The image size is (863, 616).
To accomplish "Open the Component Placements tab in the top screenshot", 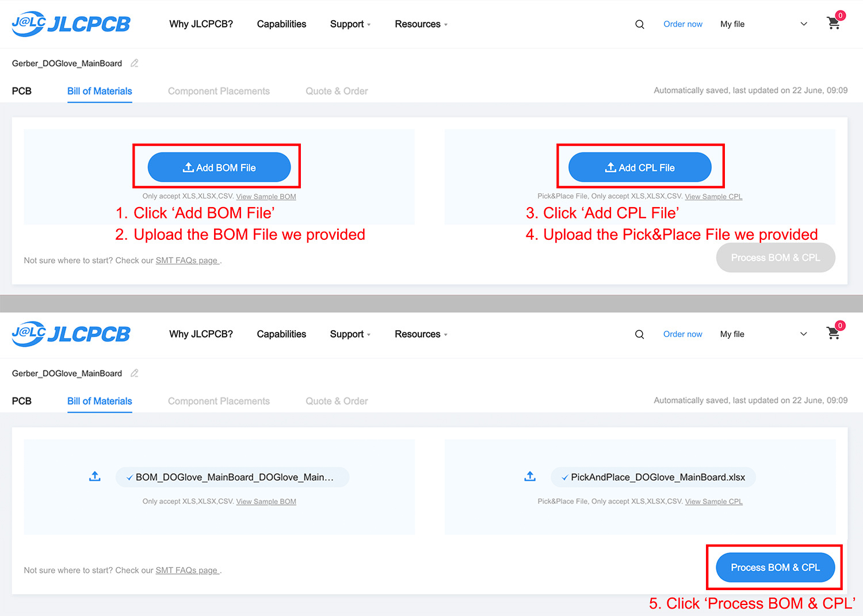I will point(219,91).
